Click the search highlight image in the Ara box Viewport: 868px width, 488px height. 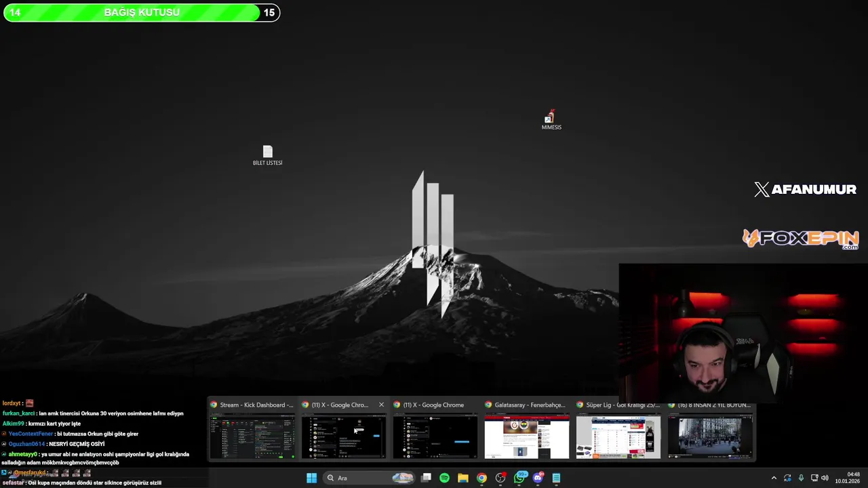402,478
